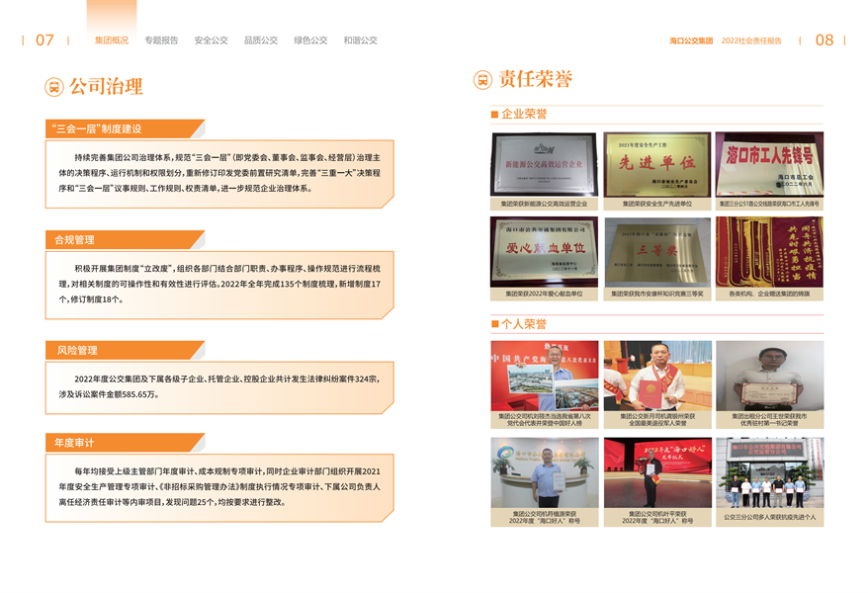Image resolution: width=868 pixels, height=593 pixels.
Task: Click page number 08 in the header
Action: point(824,41)
